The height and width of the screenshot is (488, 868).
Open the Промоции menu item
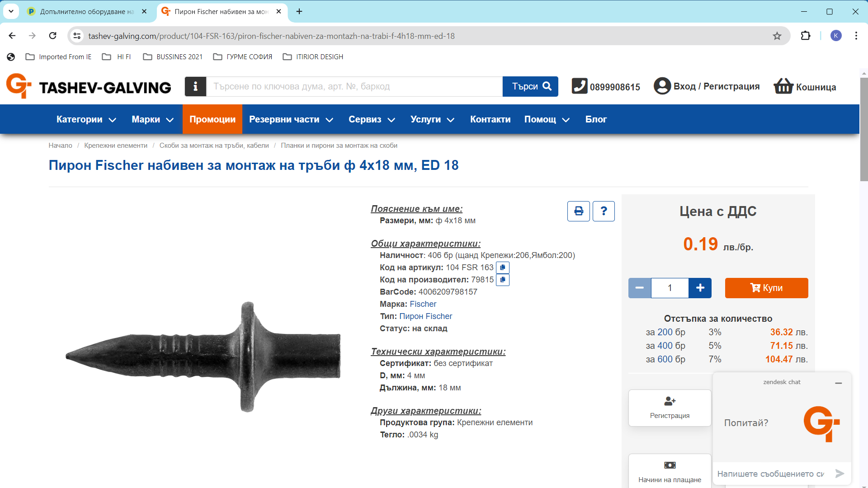[212, 119]
